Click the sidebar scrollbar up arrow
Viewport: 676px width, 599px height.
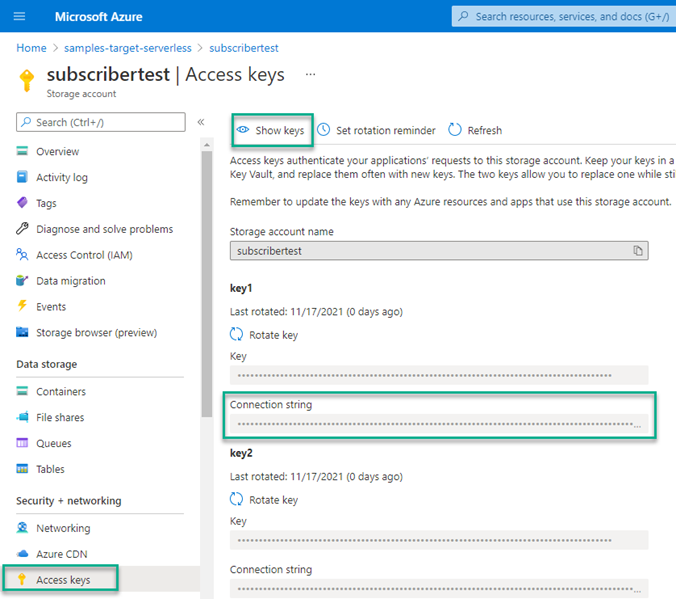tap(207, 145)
